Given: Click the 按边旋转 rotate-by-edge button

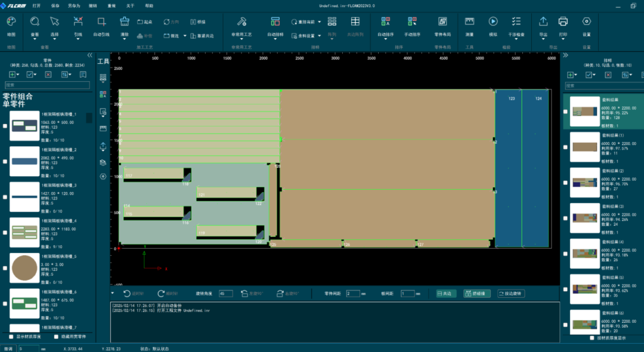Looking at the screenshot, I should [511, 294].
